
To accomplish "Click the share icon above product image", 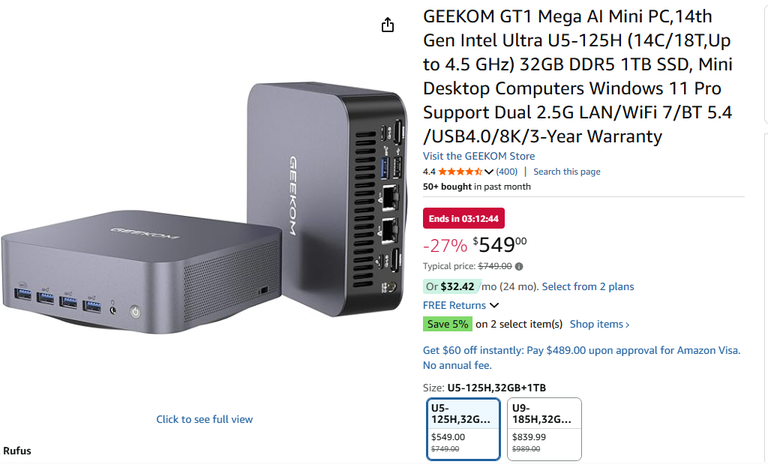I will [387, 24].
